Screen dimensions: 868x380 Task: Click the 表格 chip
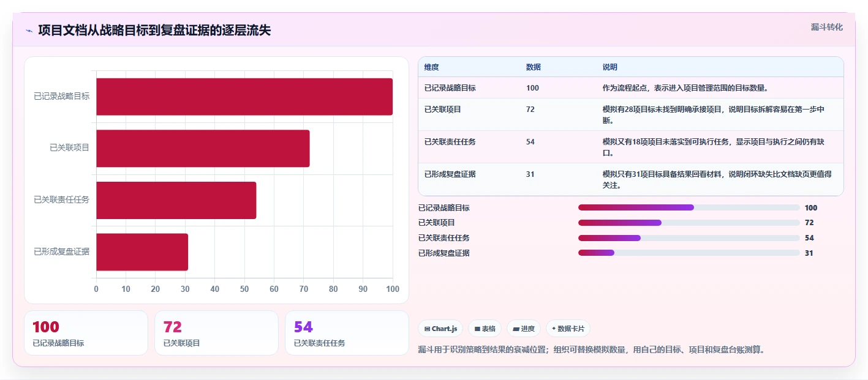pyautogui.click(x=485, y=329)
